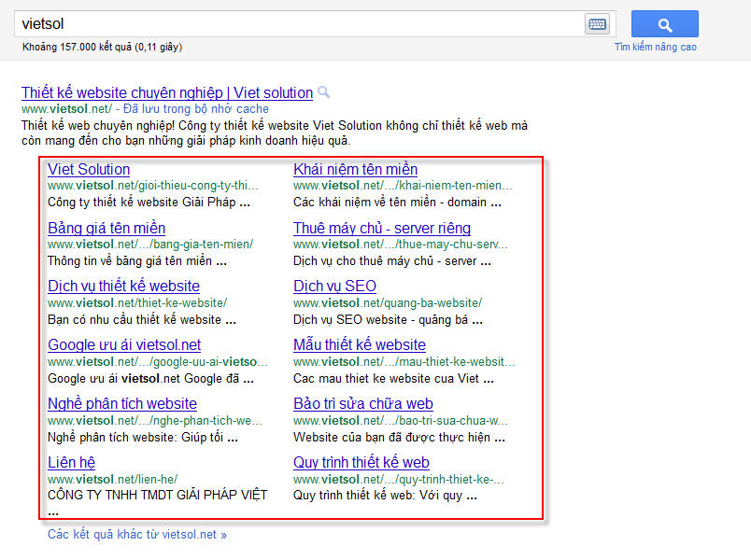Click URL www.vietsol.net/thiet-ke-website/
The width and height of the screenshot is (751, 560).
137,303
